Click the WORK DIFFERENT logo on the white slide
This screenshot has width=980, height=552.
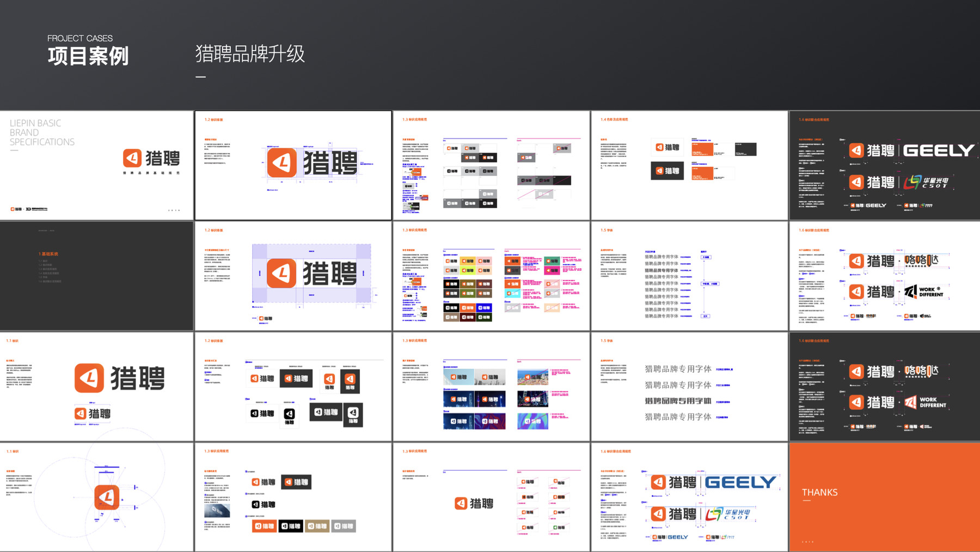[924, 292]
